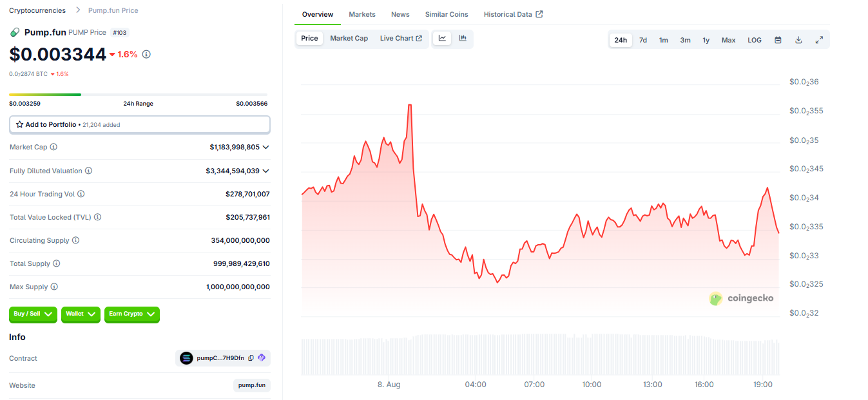Click external link icon on Historical Data
Image resolution: width=868 pixels, height=400 pixels.
539,14
